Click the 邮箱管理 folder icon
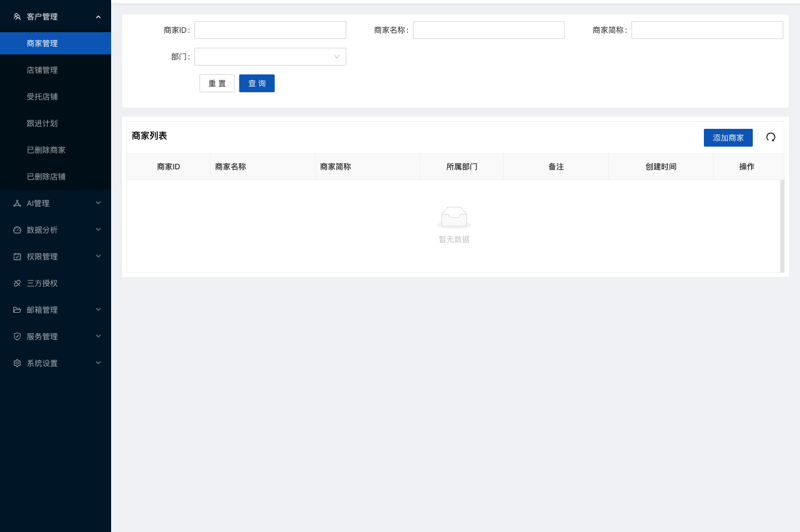Screen dimensions: 800x532 point(17,310)
